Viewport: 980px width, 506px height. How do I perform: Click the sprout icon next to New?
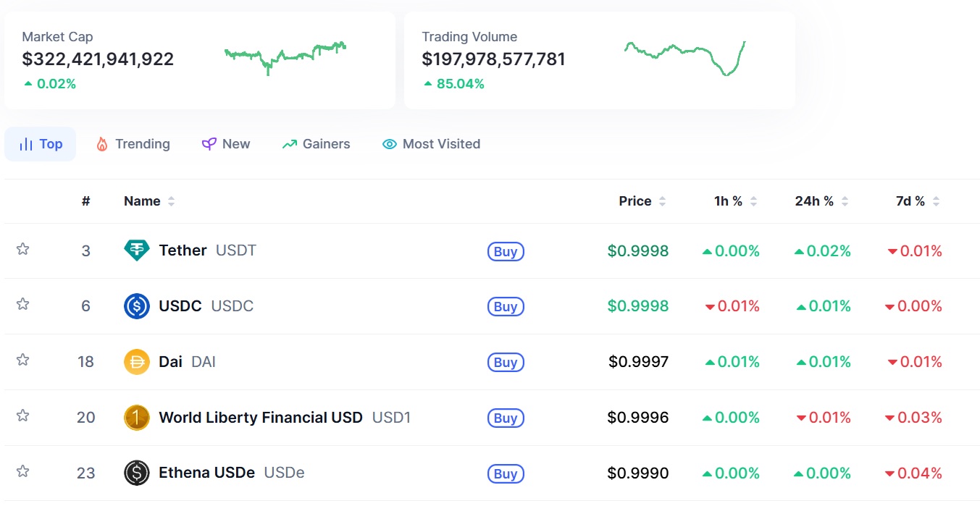click(x=209, y=144)
